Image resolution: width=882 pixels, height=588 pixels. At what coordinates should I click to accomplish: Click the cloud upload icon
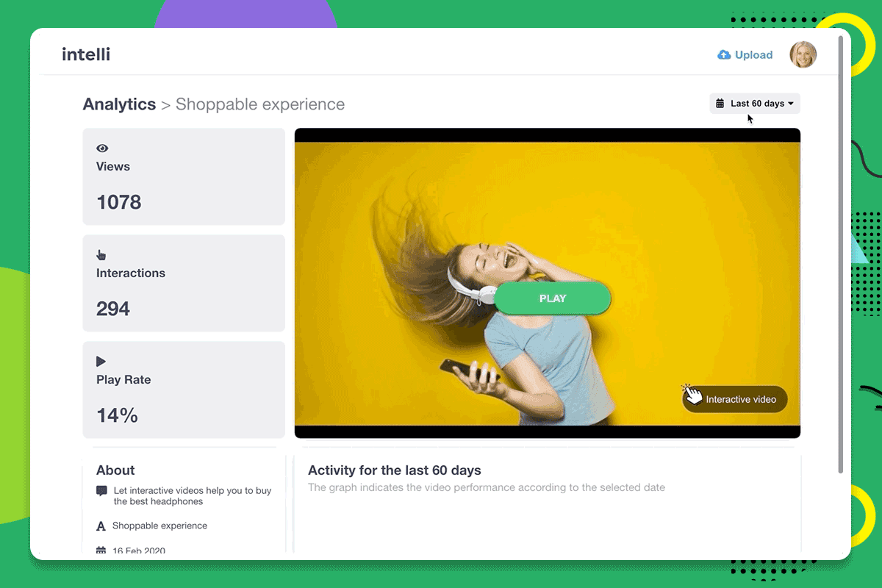pos(724,55)
